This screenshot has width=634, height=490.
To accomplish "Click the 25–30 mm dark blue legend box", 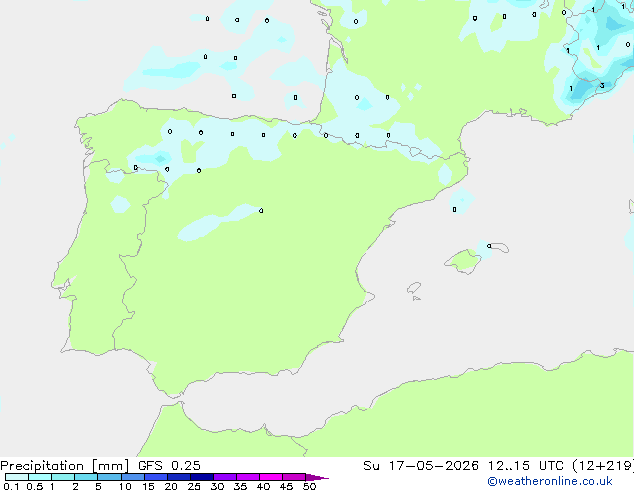I will [201, 477].
